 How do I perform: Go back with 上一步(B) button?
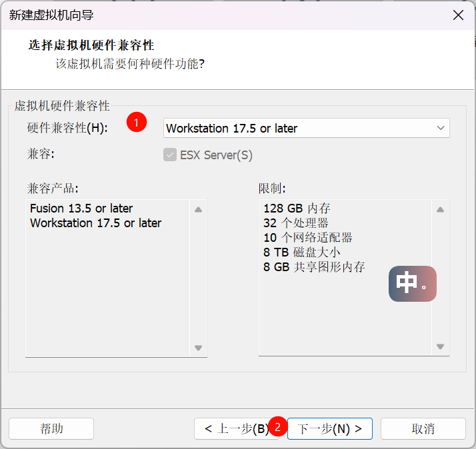[x=237, y=428]
